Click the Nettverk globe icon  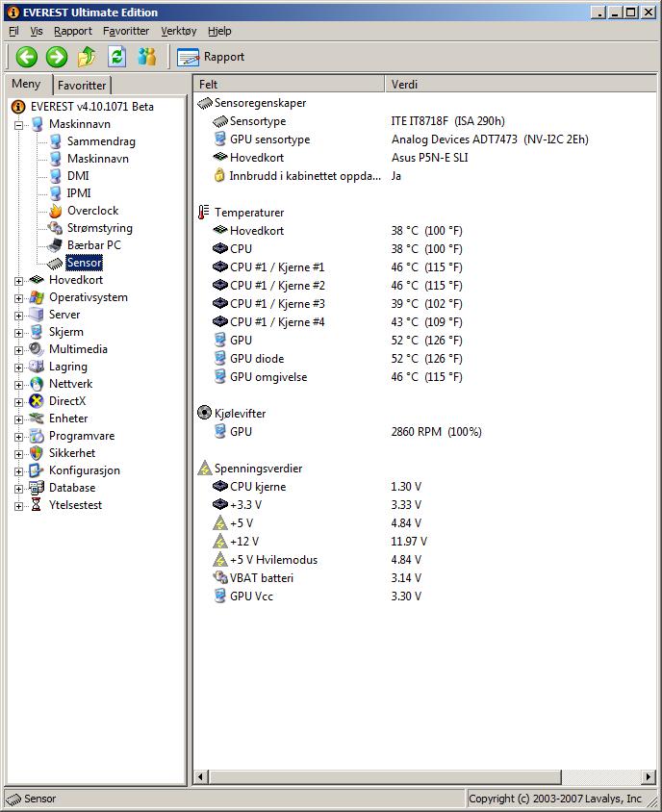point(37,384)
